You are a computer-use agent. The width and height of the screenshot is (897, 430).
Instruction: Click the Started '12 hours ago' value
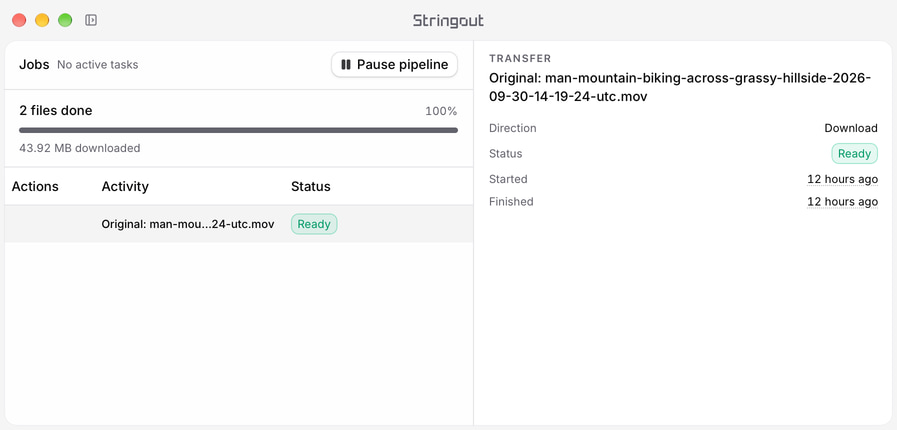[842, 180]
